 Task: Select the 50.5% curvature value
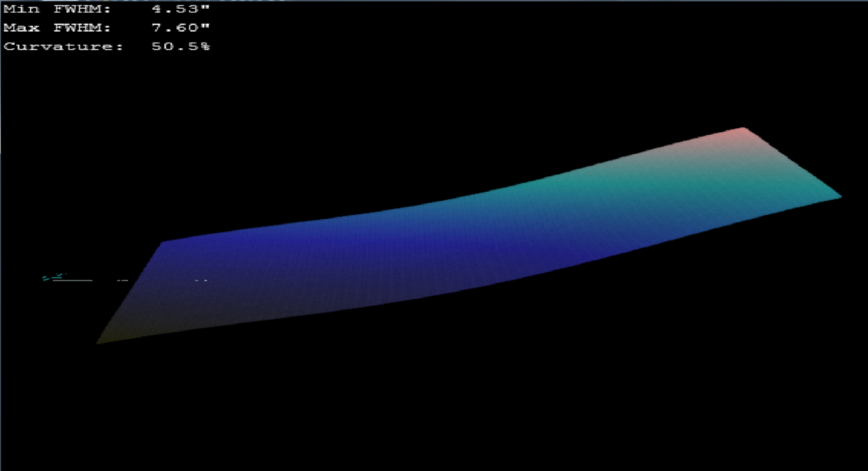click(x=182, y=46)
